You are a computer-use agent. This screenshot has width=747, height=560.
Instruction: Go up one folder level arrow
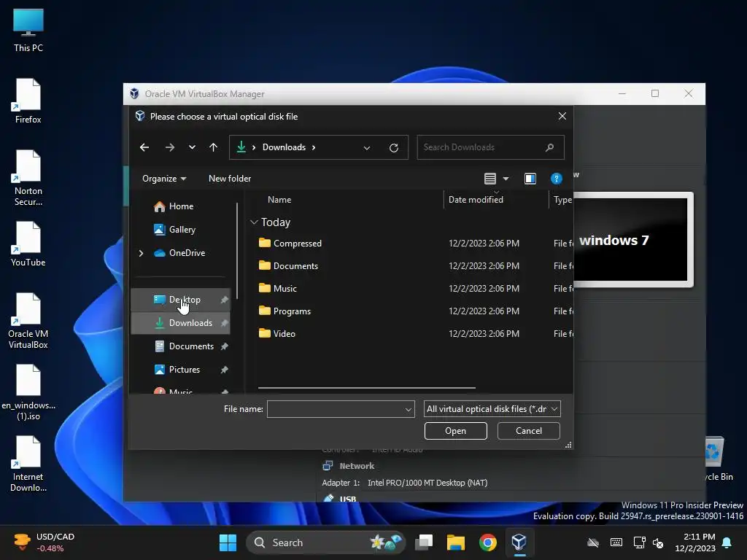point(214,147)
